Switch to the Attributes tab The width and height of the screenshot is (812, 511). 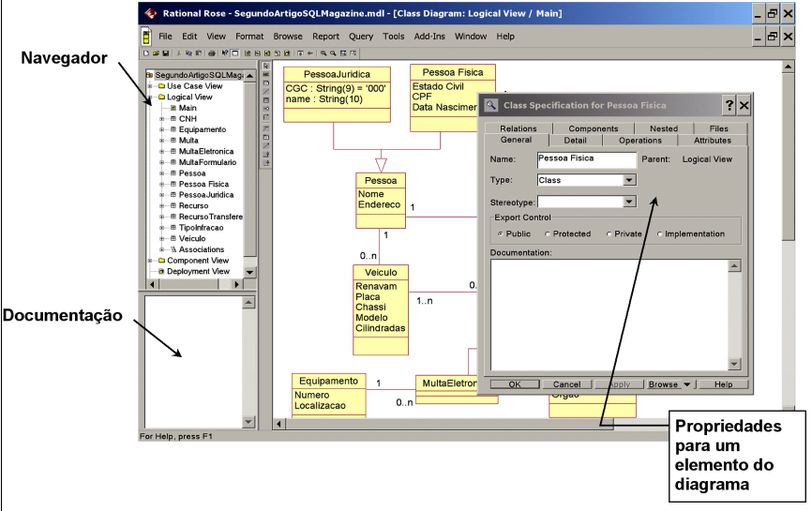coord(712,140)
